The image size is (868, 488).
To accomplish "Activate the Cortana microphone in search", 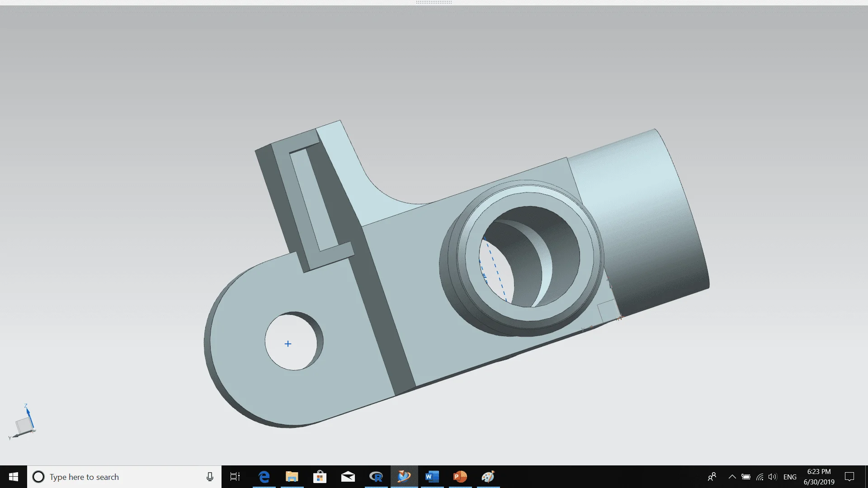I will coord(210,477).
